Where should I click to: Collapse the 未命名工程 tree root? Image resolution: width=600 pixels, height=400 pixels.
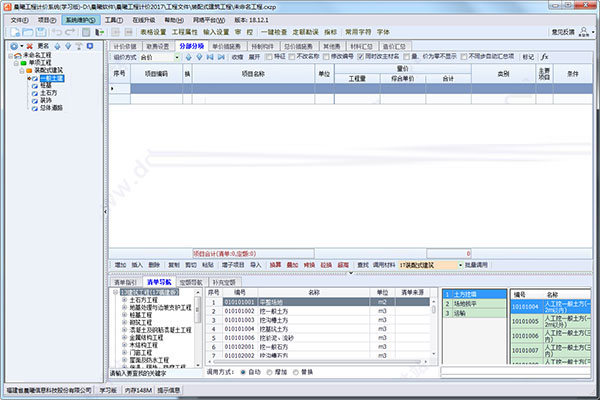coord(10,56)
